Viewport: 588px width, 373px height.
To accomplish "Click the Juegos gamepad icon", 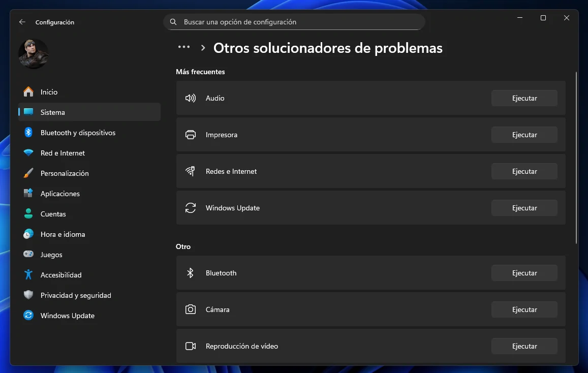I will coord(28,254).
